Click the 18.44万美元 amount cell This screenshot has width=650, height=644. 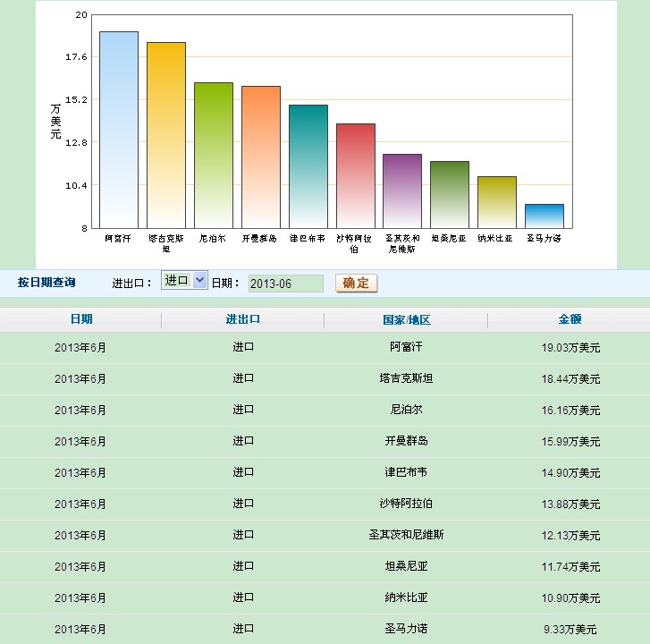tap(570, 379)
